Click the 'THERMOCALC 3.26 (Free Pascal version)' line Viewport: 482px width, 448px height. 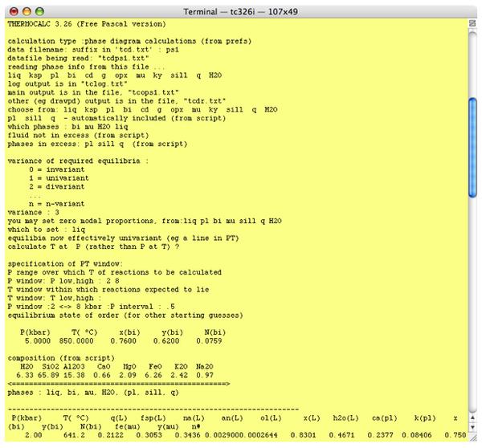[x=87, y=24]
